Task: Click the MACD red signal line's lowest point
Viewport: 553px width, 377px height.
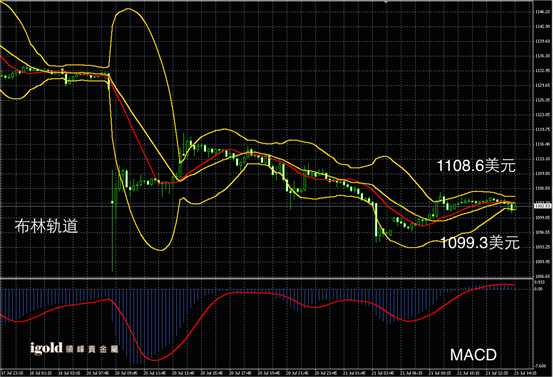Action: tap(155, 360)
